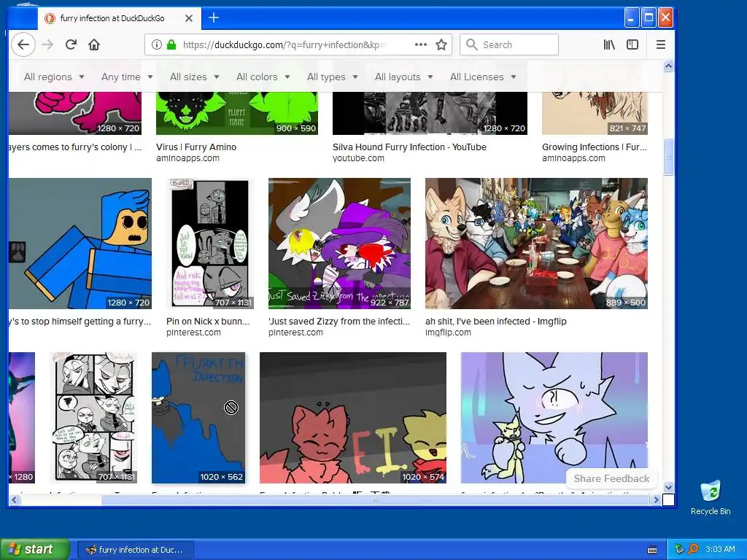Click the horizontal scrollbar thumb
Screen dimensions: 747x560
point(376,499)
